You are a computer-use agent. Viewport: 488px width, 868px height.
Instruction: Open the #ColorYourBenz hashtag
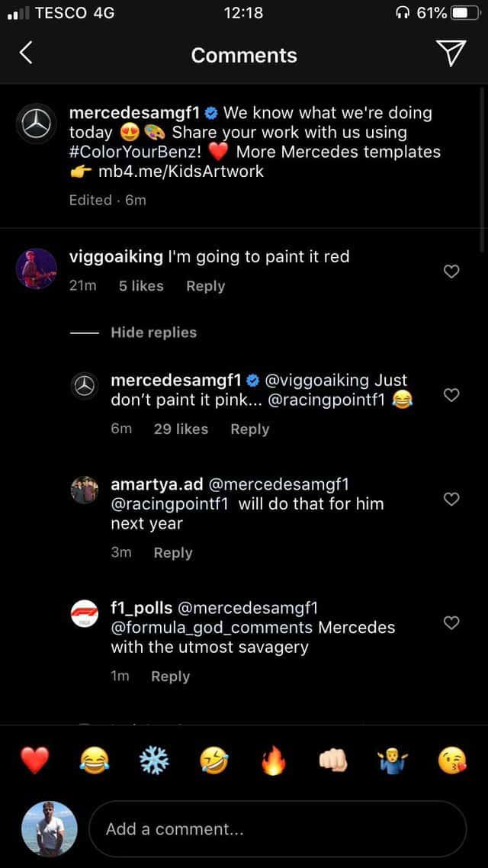(x=133, y=152)
